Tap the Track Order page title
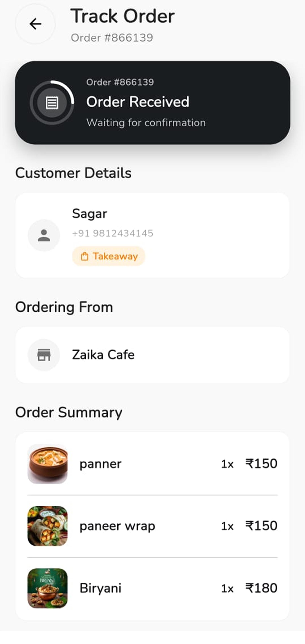 [123, 16]
